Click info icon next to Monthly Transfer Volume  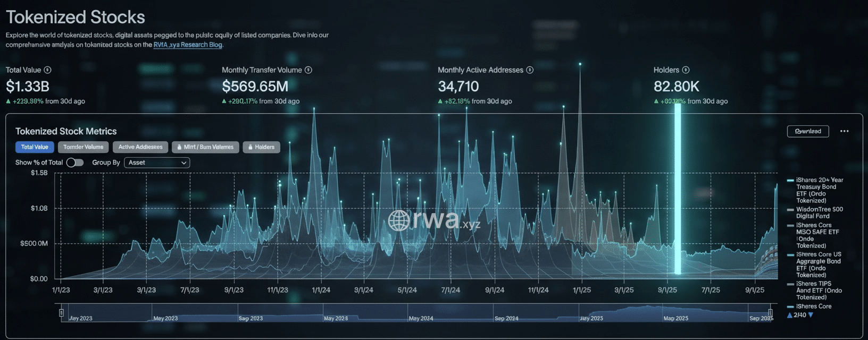click(308, 70)
